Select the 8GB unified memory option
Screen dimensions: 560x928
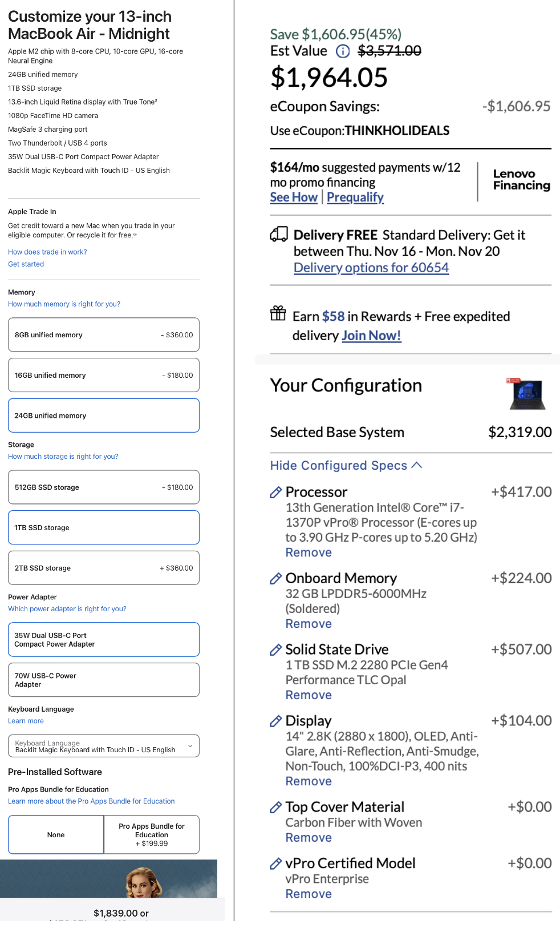click(104, 335)
